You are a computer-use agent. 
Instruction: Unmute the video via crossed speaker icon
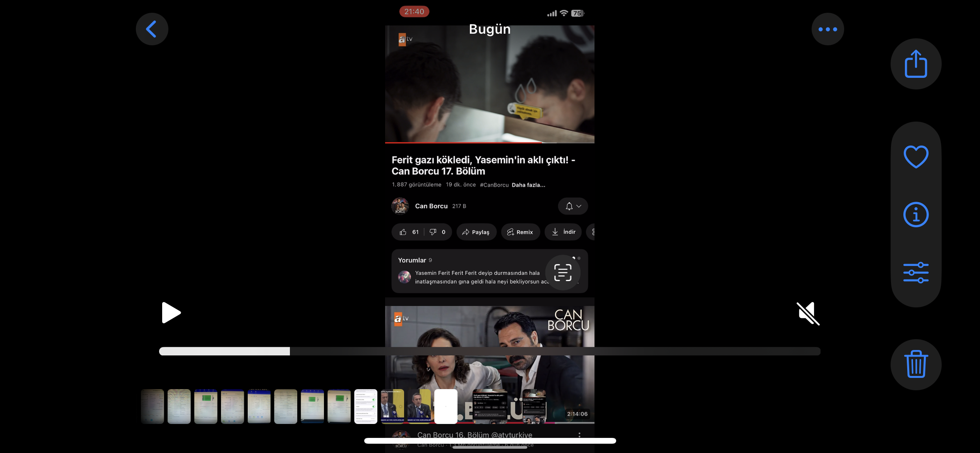click(x=808, y=313)
